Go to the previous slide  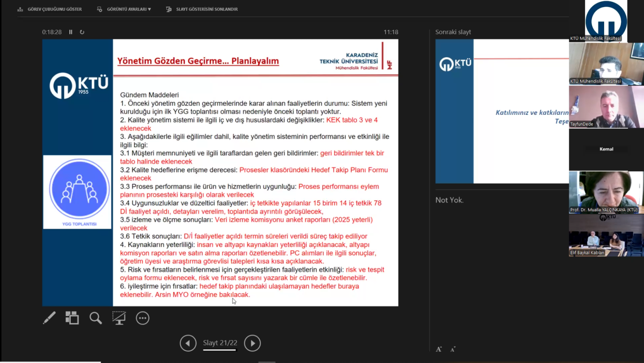pos(188,343)
